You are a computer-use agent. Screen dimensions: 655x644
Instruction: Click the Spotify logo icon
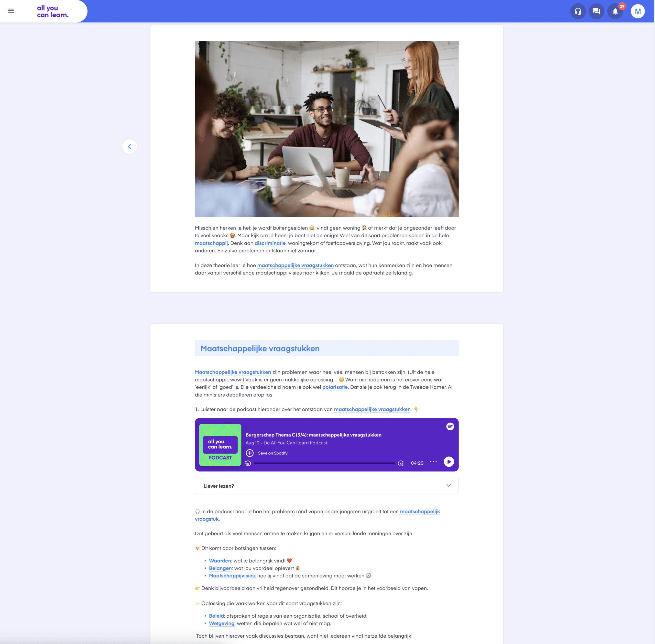[x=450, y=427]
